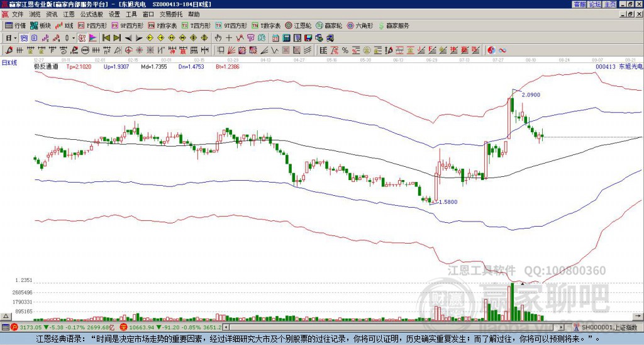Open the 工具 menu

[x=131, y=14]
